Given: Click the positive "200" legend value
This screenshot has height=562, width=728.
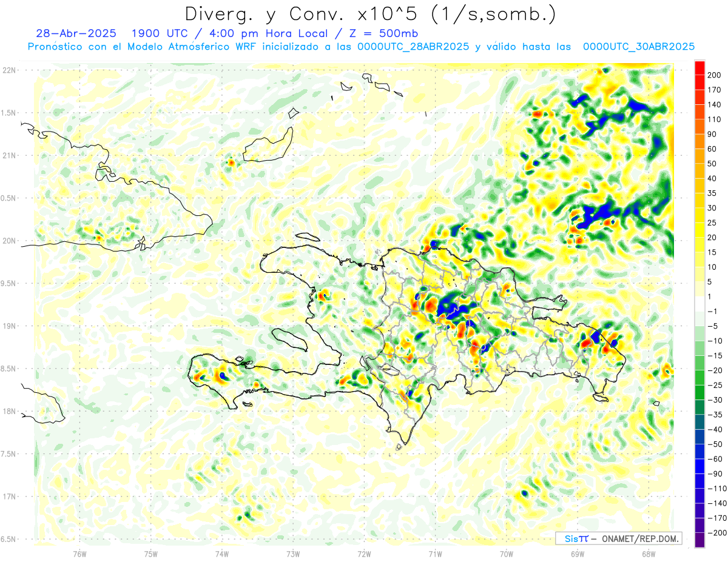Looking at the screenshot, I should pyautogui.click(x=714, y=75).
